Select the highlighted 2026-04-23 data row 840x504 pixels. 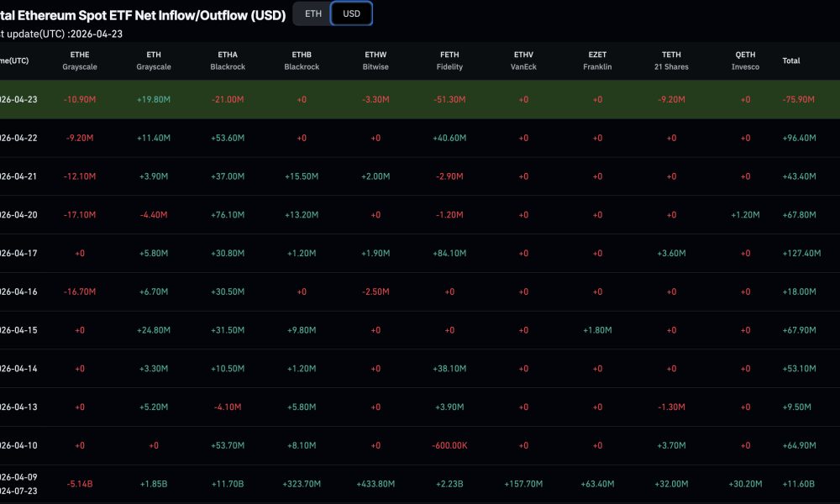420,99
